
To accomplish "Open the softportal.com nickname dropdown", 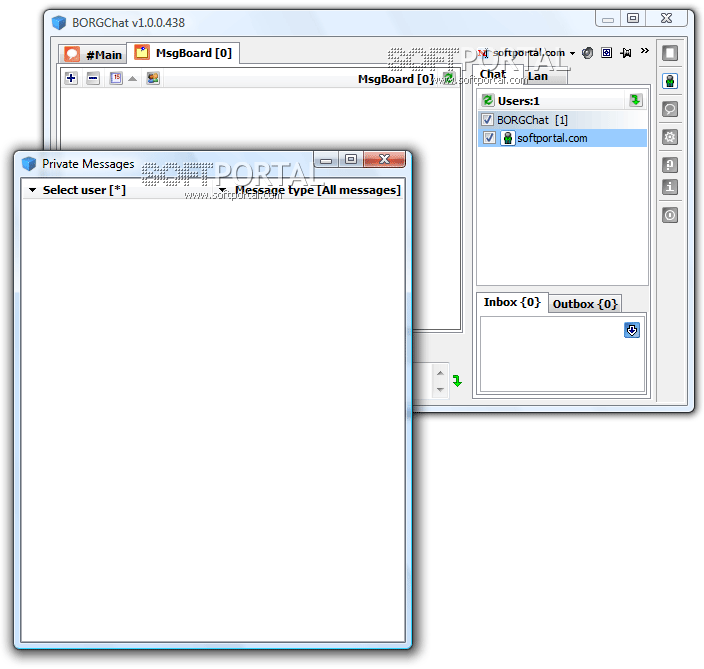I will [x=572, y=53].
